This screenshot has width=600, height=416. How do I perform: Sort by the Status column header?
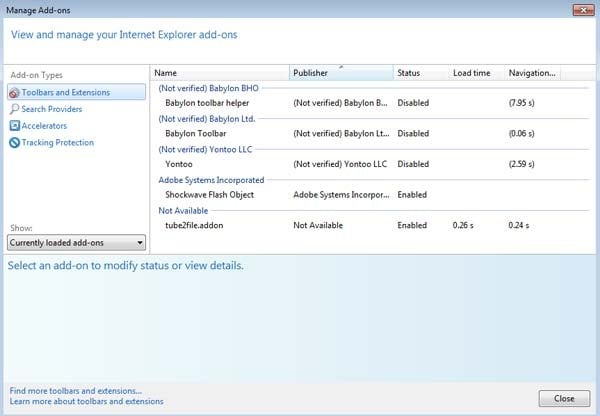421,73
